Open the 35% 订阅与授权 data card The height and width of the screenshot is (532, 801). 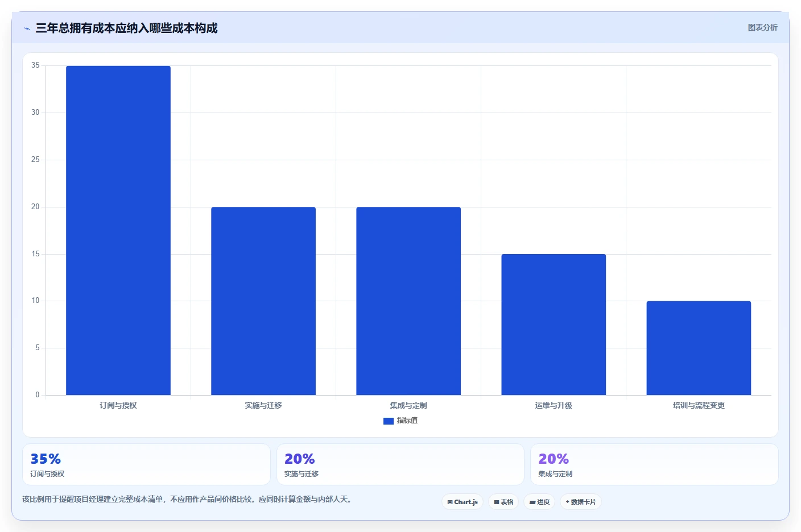146,464
